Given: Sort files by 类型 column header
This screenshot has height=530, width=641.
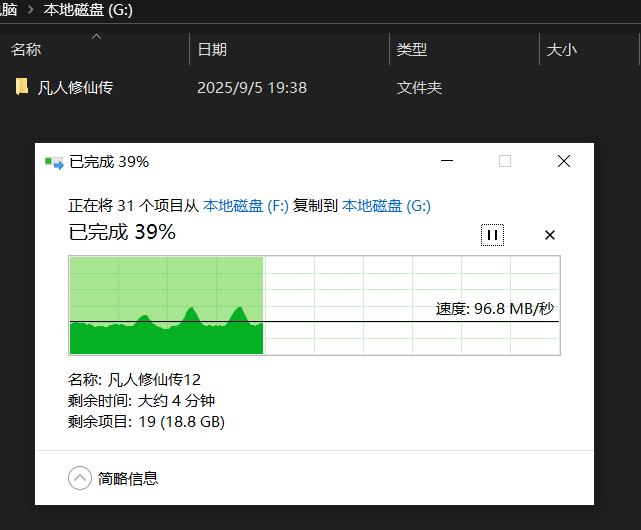Looking at the screenshot, I should pos(412,49).
